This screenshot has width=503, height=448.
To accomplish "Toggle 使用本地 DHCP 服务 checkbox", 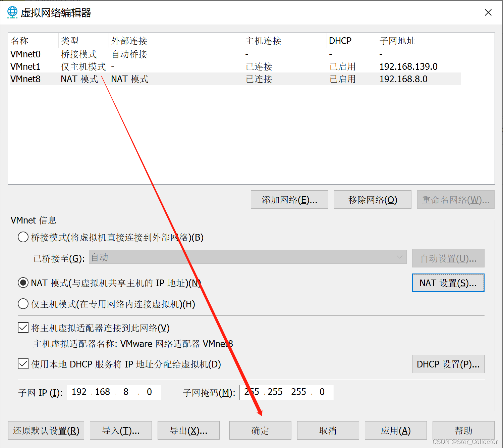I will (23, 364).
